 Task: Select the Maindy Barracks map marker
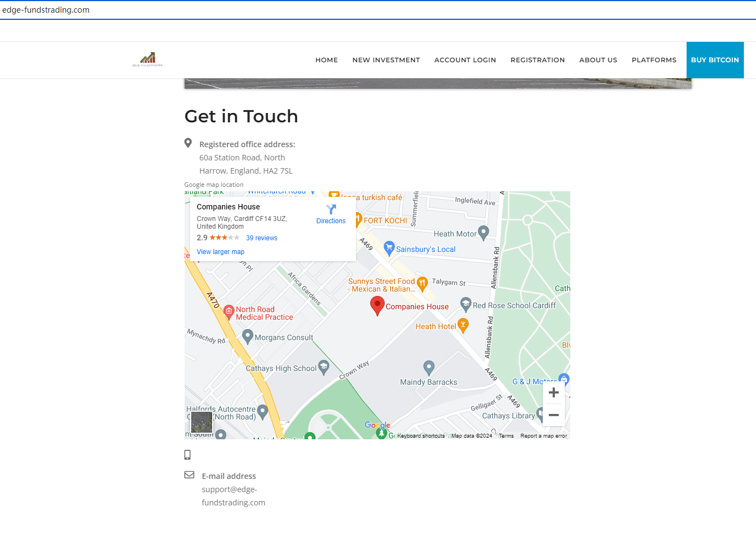429,368
